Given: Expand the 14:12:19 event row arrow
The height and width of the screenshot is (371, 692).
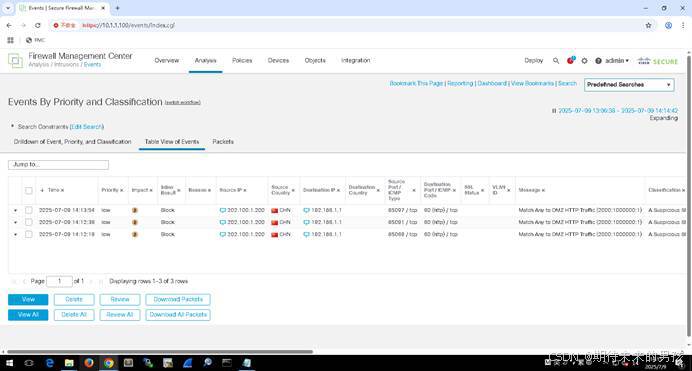Looking at the screenshot, I should coord(15,235).
